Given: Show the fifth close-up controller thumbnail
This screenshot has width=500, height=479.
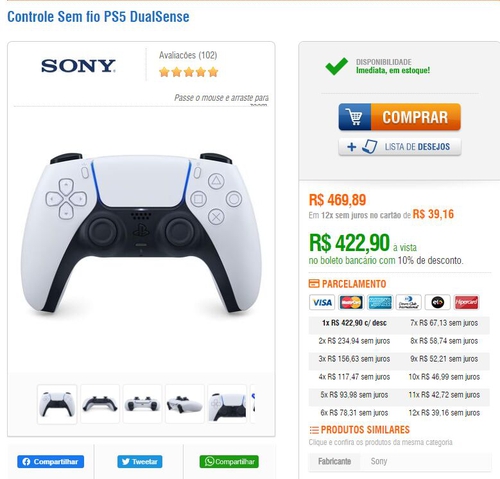Looking at the screenshot, I should 227,404.
